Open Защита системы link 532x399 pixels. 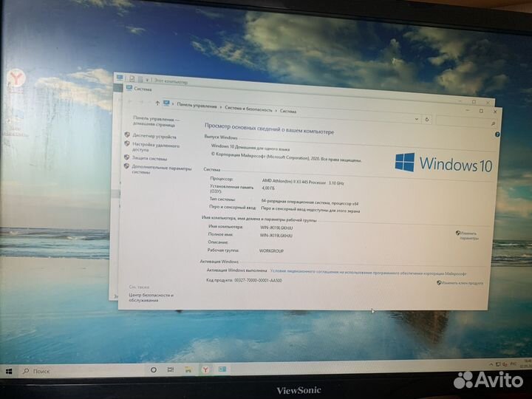tap(149, 158)
